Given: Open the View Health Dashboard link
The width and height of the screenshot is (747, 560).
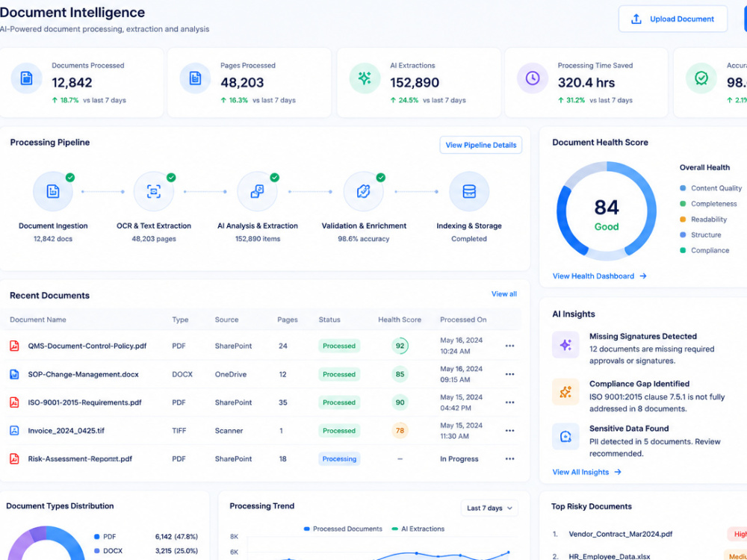Looking at the screenshot, I should click(599, 276).
